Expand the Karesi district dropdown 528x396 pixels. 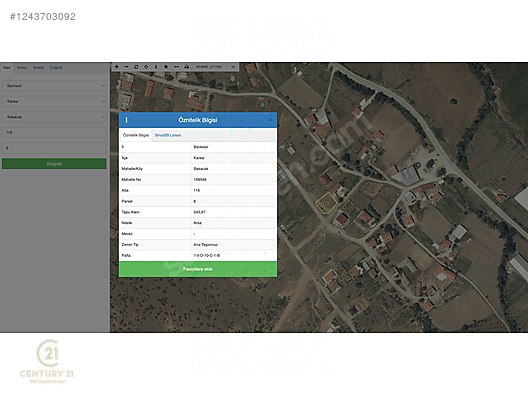pos(55,101)
